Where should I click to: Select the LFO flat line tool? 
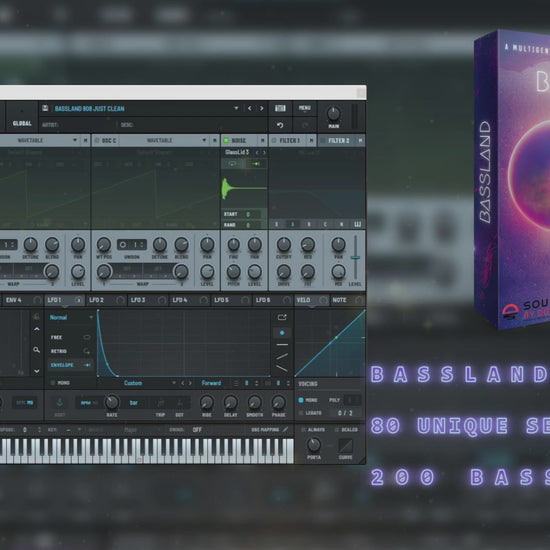(282, 345)
